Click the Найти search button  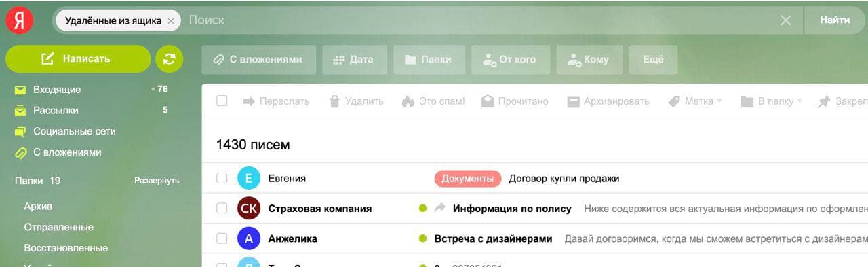tap(835, 20)
